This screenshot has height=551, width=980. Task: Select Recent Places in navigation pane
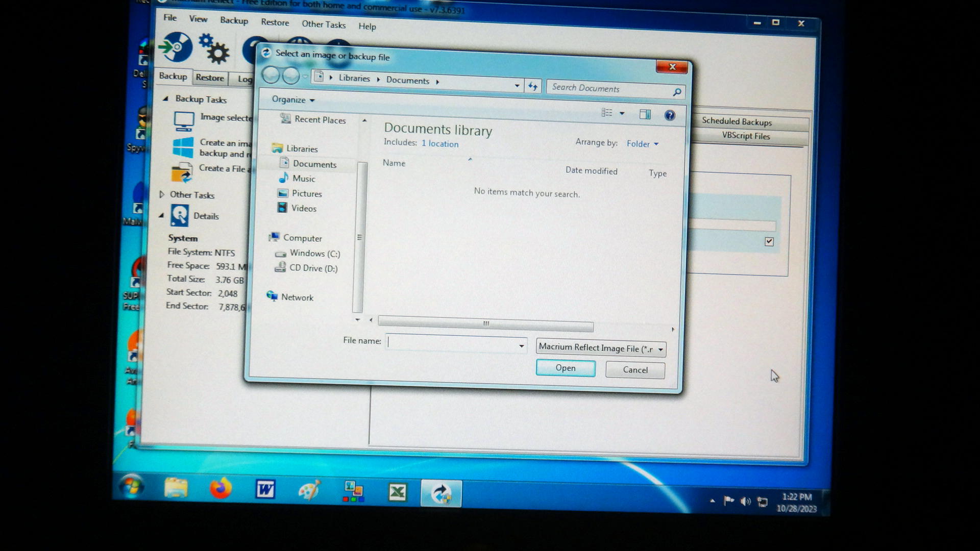point(313,119)
